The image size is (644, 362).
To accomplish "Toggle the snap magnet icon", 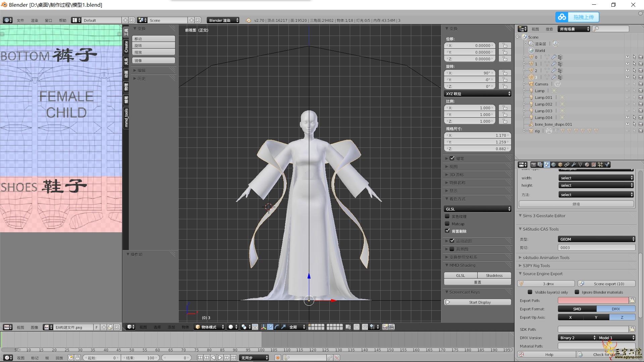I will pyautogui.click(x=365, y=327).
